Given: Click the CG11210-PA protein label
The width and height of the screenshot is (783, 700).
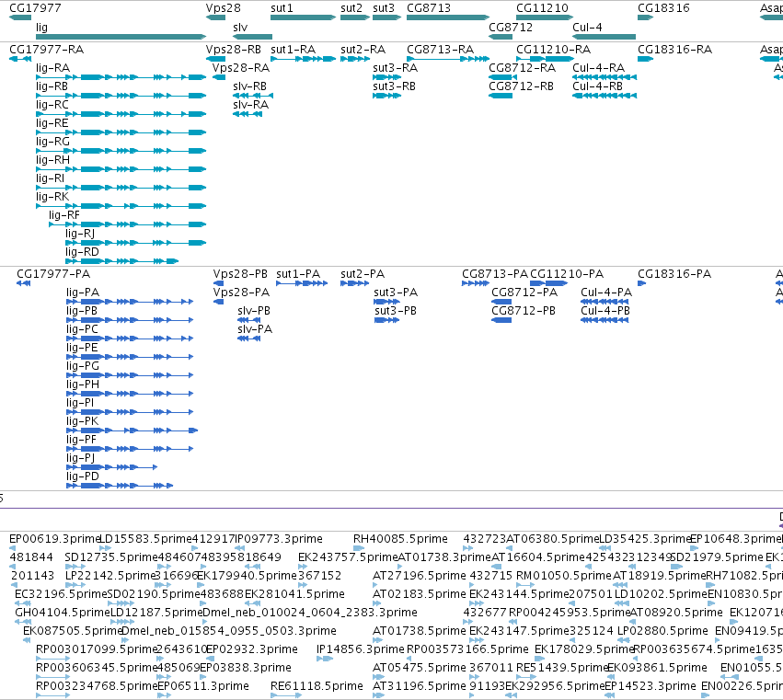Looking at the screenshot, I should 567,274.
